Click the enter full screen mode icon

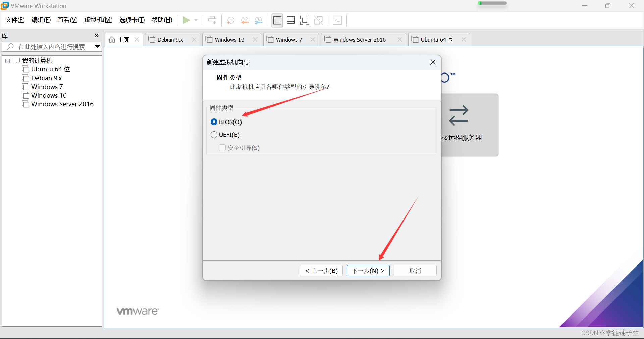305,20
